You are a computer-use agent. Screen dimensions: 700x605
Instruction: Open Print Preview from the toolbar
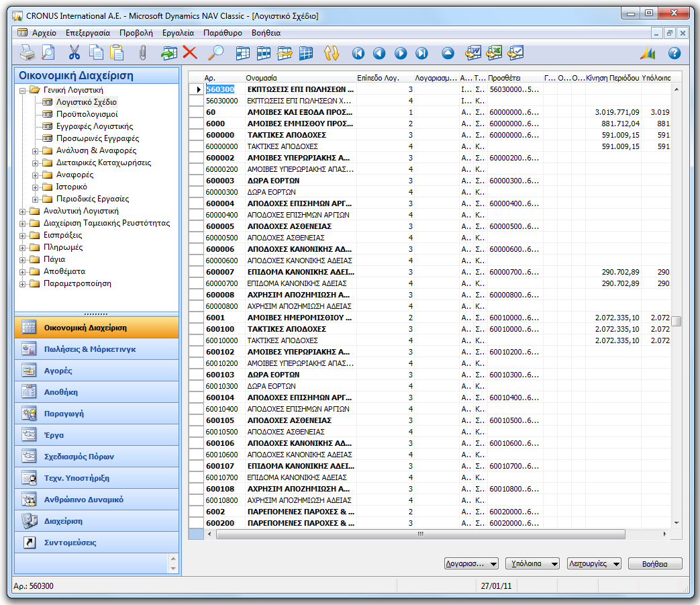48,53
